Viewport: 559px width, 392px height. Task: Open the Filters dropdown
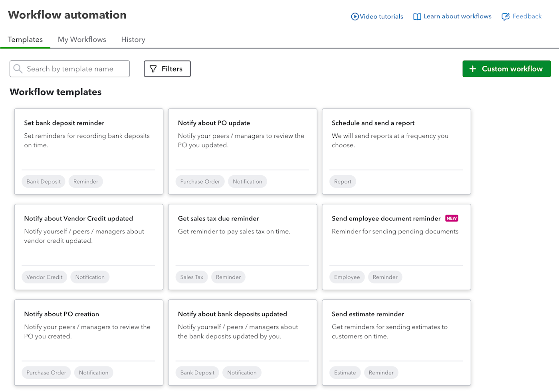[x=167, y=69]
